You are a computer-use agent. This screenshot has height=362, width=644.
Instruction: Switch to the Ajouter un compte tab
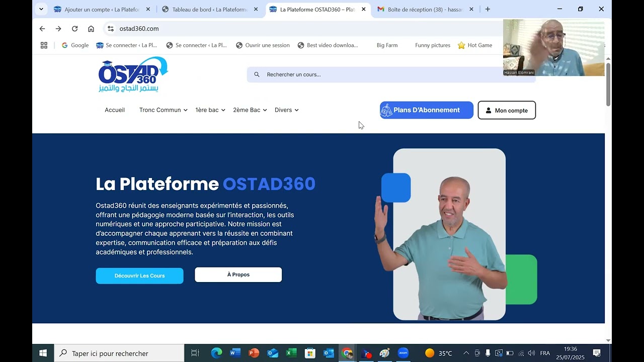(102, 9)
